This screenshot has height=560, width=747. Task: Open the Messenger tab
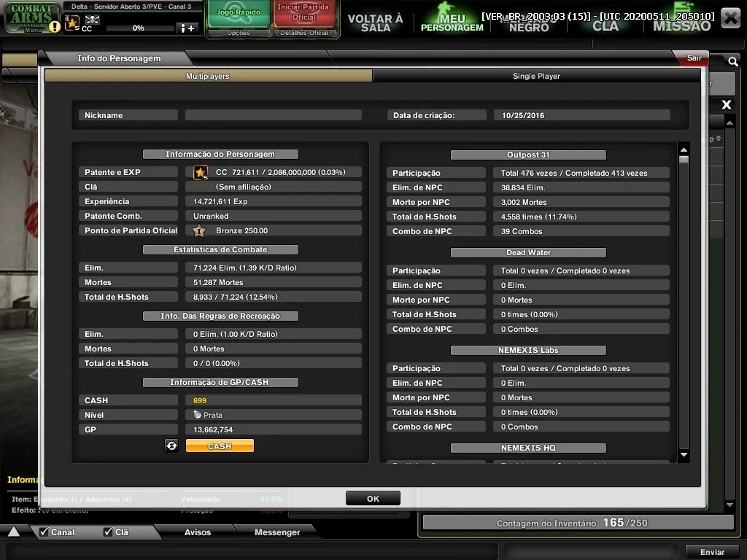click(x=276, y=532)
